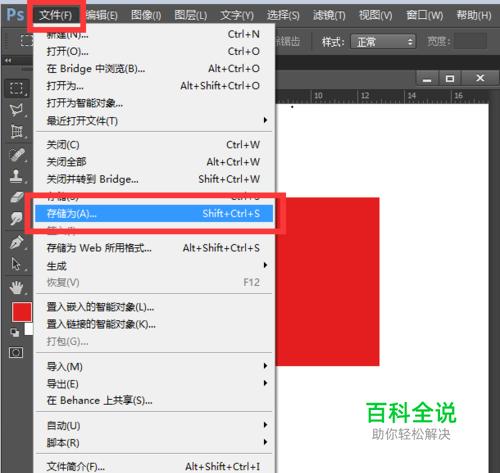Open the 图层(L) menu
Screen dimensions: 500x473
tap(191, 15)
